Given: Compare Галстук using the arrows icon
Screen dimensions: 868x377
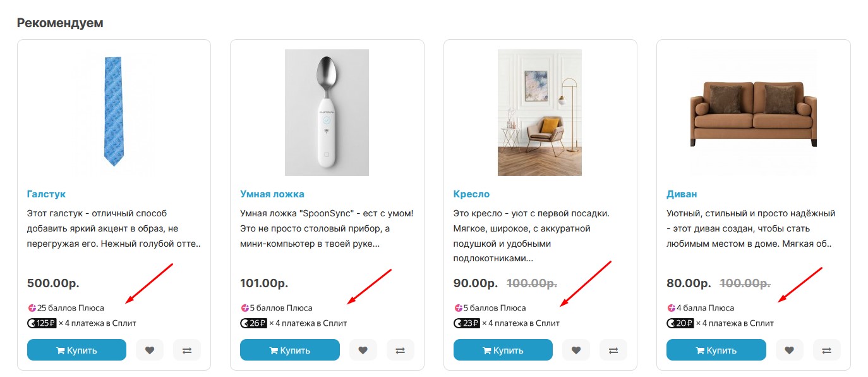Looking at the screenshot, I should 187,350.
